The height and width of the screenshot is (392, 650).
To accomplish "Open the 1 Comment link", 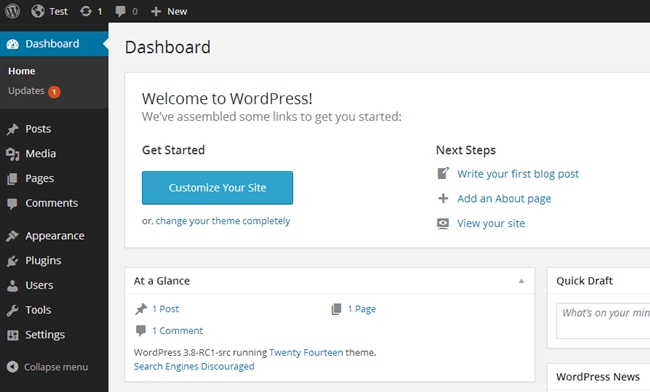I will click(x=177, y=331).
